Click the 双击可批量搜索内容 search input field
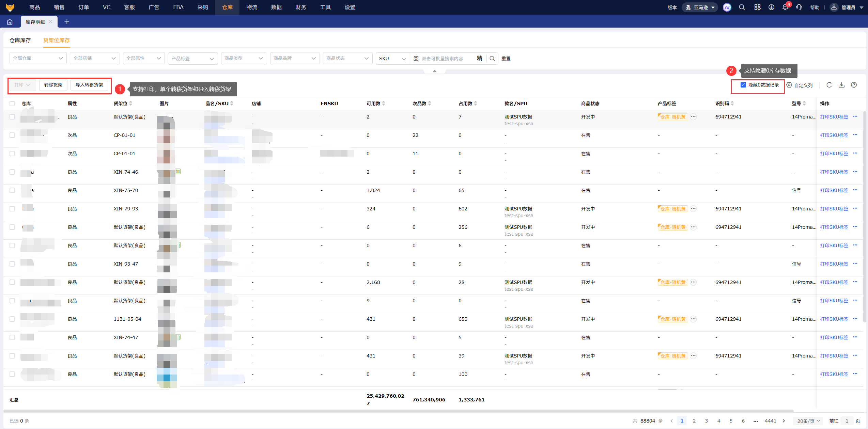The height and width of the screenshot is (429, 868). click(x=446, y=59)
